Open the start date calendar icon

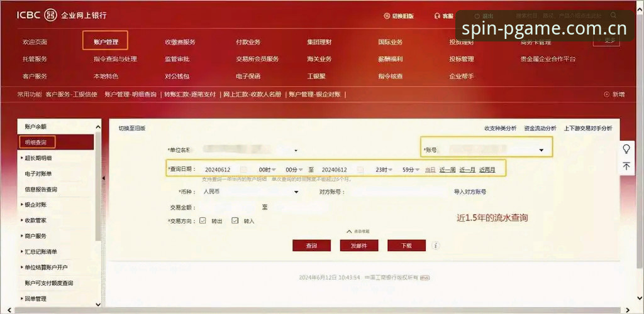coord(243,170)
